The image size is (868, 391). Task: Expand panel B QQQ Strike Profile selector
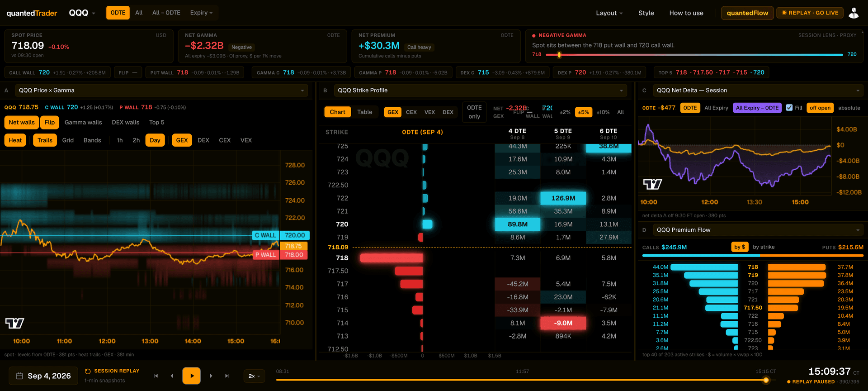click(481, 91)
